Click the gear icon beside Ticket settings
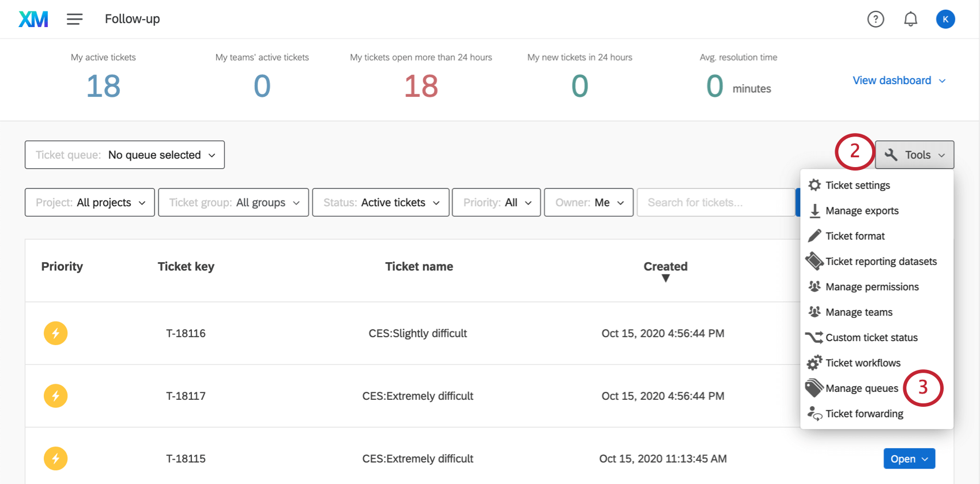The height and width of the screenshot is (484, 980). point(815,185)
